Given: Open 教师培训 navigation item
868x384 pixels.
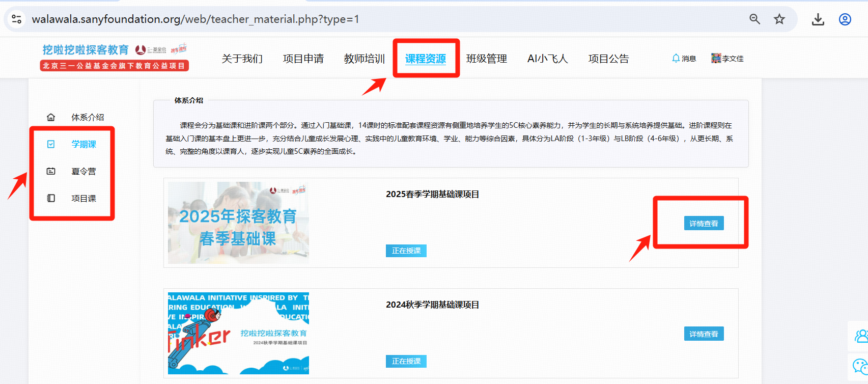Looking at the screenshot, I should pyautogui.click(x=364, y=59).
